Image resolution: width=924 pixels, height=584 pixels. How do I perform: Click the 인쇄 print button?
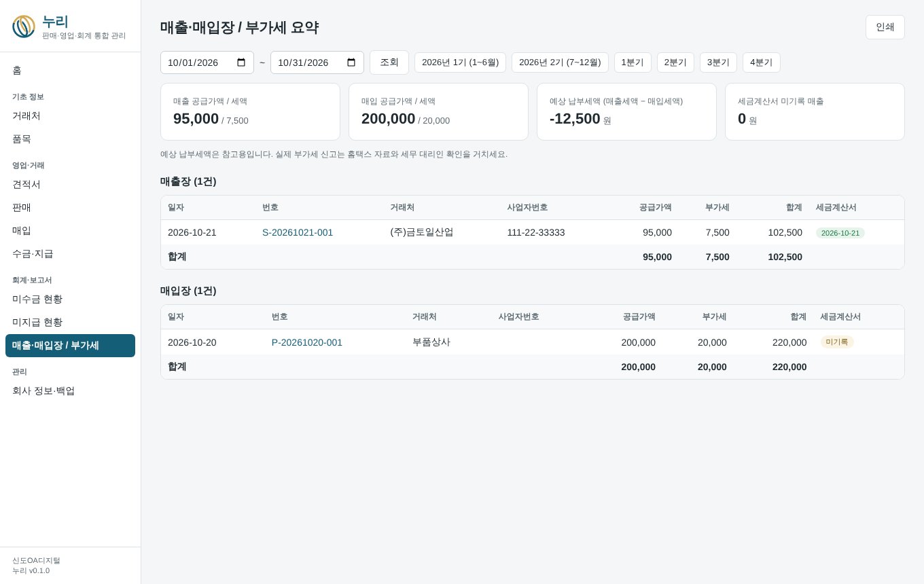pyautogui.click(x=885, y=27)
